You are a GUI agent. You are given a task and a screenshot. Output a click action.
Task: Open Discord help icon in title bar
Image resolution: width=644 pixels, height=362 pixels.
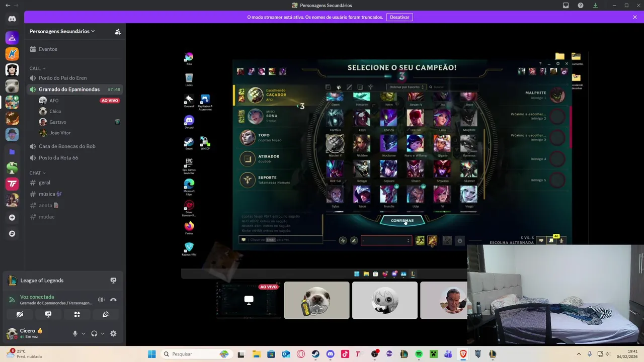pos(581,6)
